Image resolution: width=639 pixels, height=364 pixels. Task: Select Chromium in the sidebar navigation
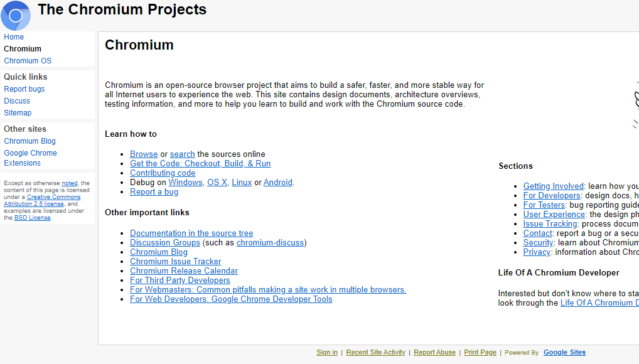point(23,48)
